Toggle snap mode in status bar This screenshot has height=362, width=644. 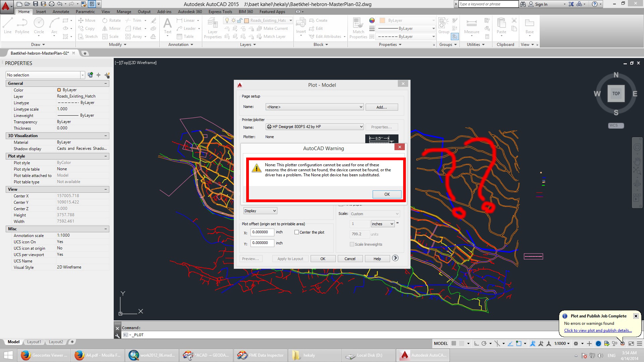[462, 344]
